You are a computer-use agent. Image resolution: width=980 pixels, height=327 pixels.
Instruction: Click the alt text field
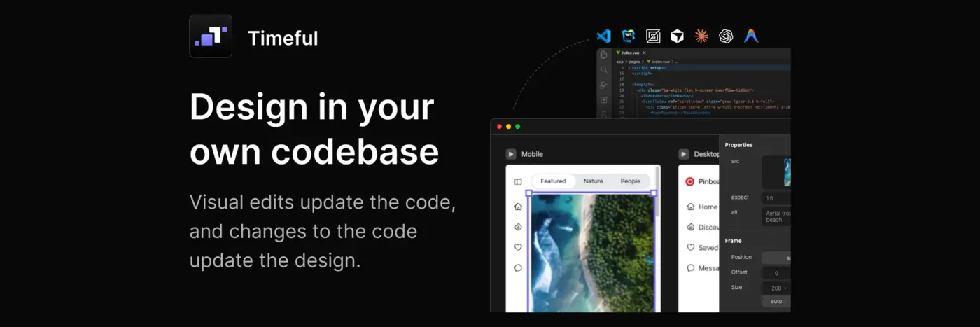click(x=776, y=216)
